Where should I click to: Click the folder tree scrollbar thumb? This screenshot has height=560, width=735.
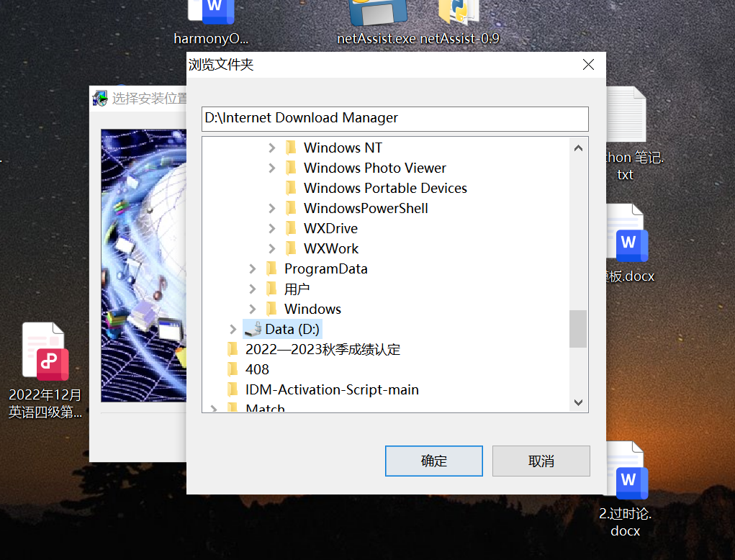579,328
